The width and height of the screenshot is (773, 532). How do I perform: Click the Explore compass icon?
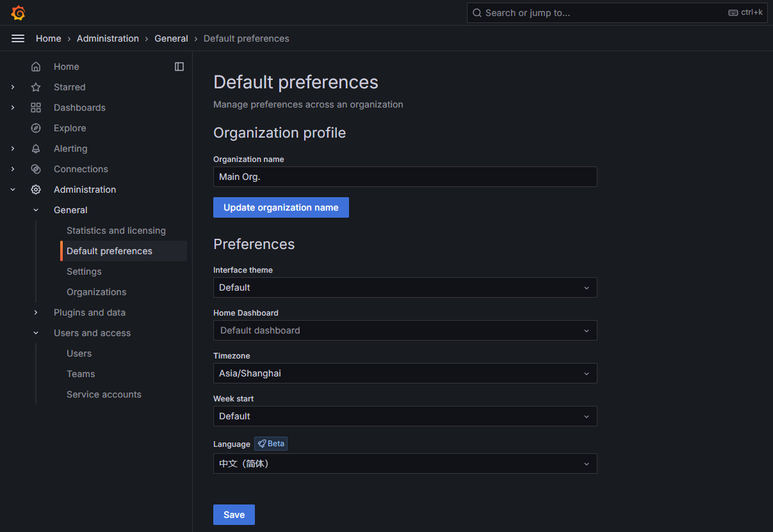click(36, 128)
